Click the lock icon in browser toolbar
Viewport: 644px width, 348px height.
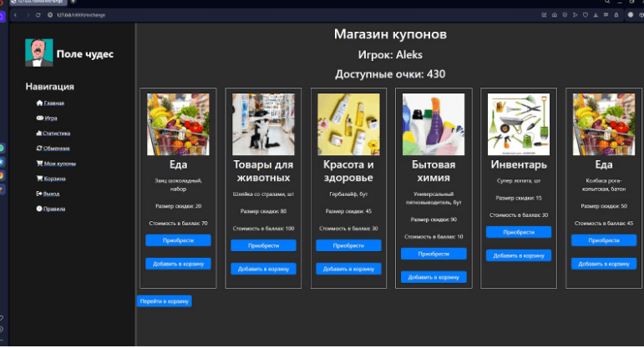(616, 15)
